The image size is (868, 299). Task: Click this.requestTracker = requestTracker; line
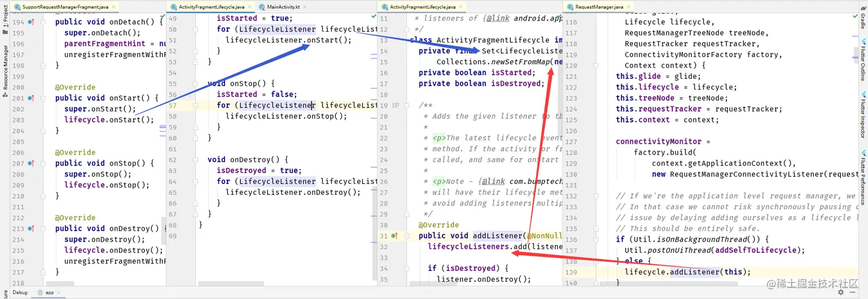click(699, 109)
